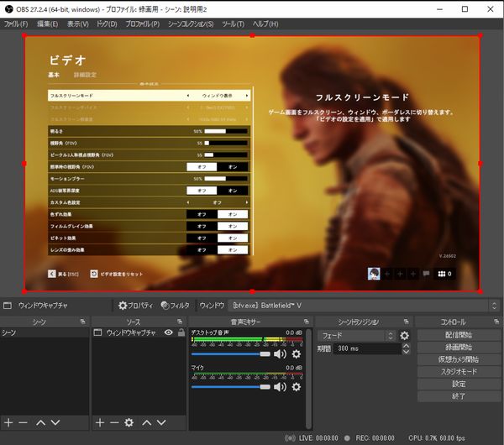Set フィルムグレイン効果 to オフ

click(202, 226)
